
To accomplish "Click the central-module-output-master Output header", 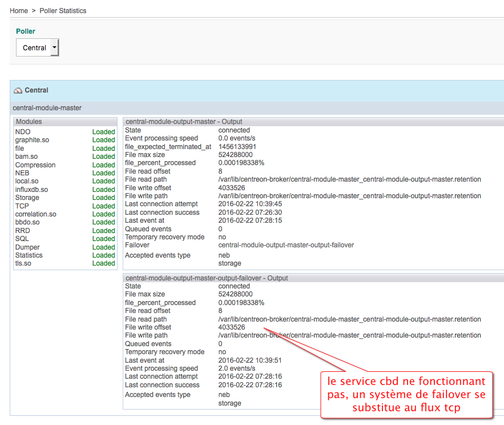I will click(x=184, y=122).
